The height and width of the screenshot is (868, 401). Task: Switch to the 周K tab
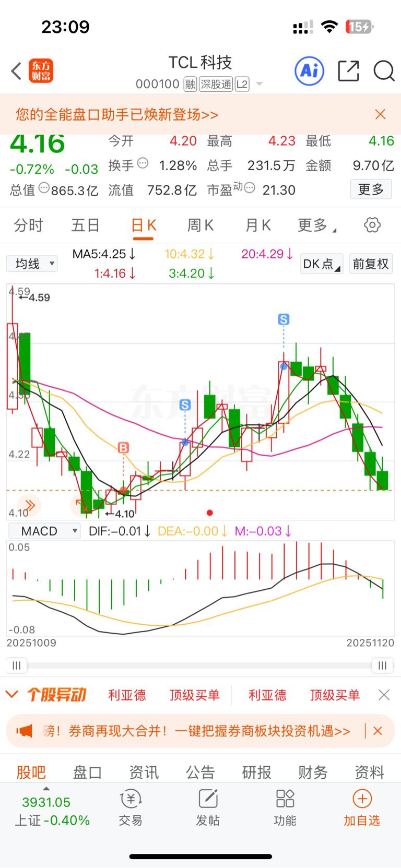point(200,225)
